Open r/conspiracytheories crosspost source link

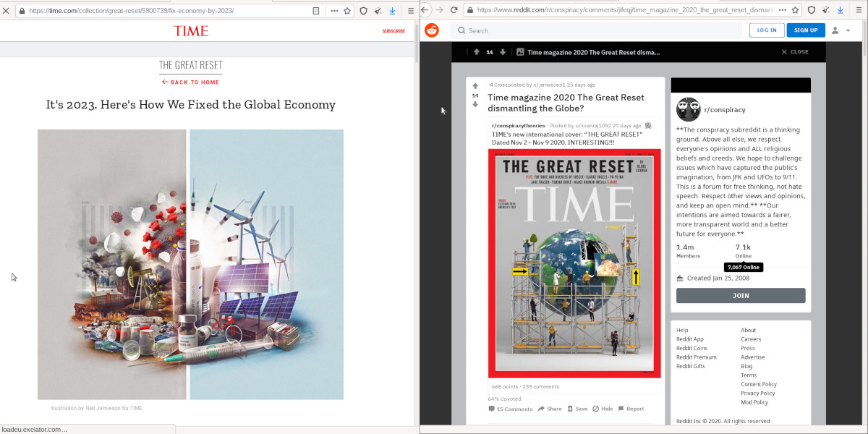pyautogui.click(x=518, y=126)
